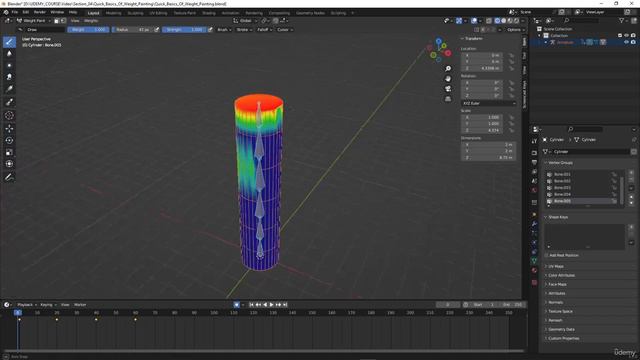Collapse the Vertex Groups panel
640x360 pixels.
[x=560, y=162]
